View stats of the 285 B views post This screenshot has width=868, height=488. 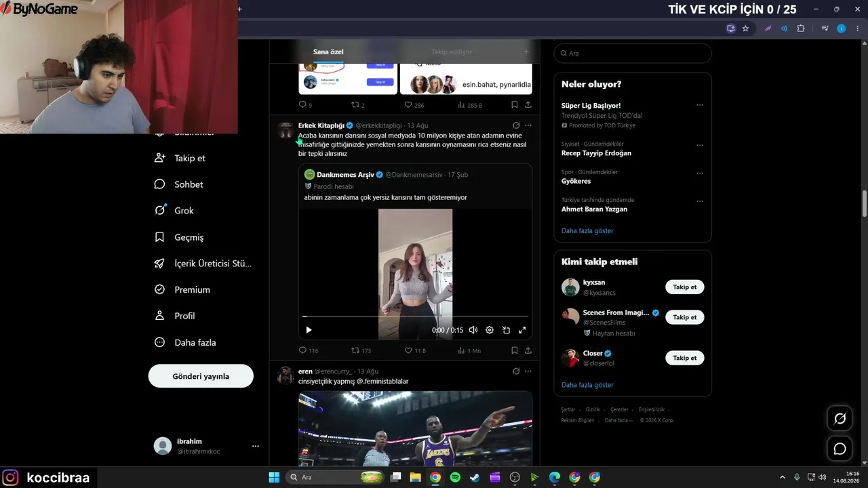pyautogui.click(x=470, y=105)
